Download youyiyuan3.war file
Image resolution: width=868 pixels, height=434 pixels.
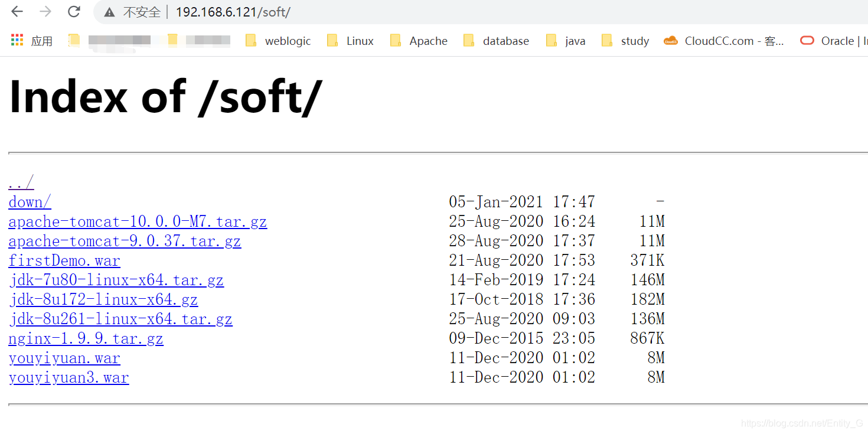(68, 377)
